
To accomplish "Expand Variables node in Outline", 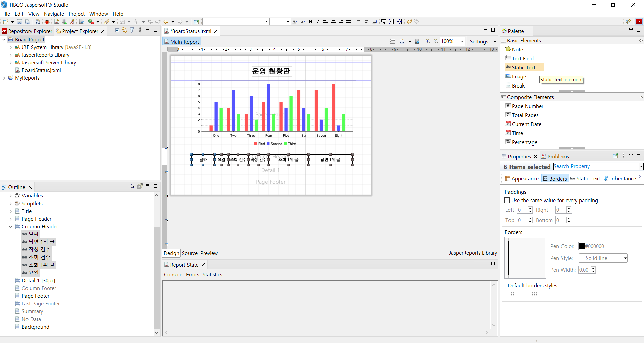I will click(11, 196).
